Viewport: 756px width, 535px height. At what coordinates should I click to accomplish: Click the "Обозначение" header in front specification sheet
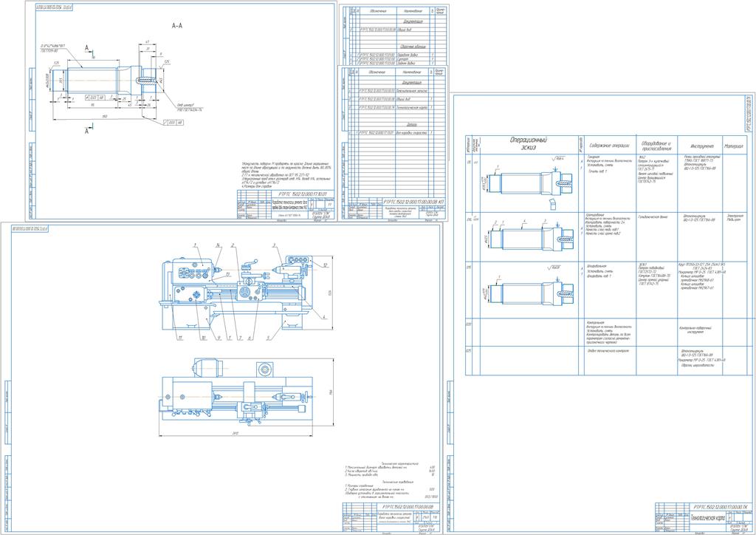[376, 72]
